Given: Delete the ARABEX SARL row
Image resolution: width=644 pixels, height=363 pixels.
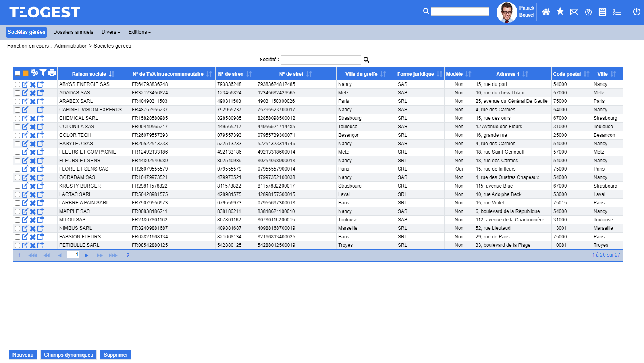Looking at the screenshot, I should pyautogui.click(x=33, y=102).
